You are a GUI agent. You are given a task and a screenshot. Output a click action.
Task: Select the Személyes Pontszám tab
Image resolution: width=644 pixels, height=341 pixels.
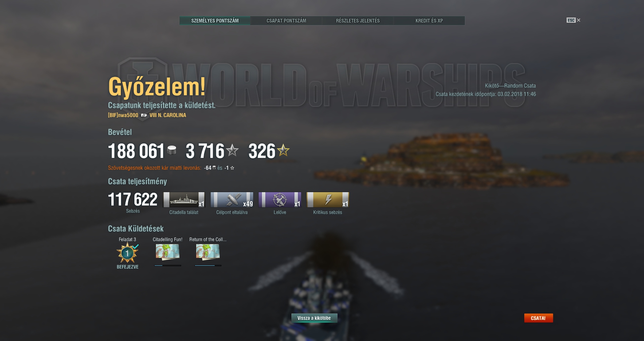click(x=215, y=20)
